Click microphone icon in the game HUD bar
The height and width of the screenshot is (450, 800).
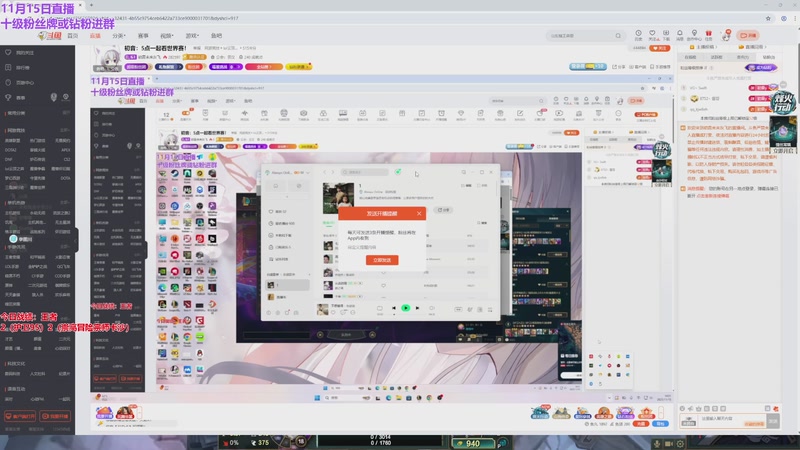657,444
